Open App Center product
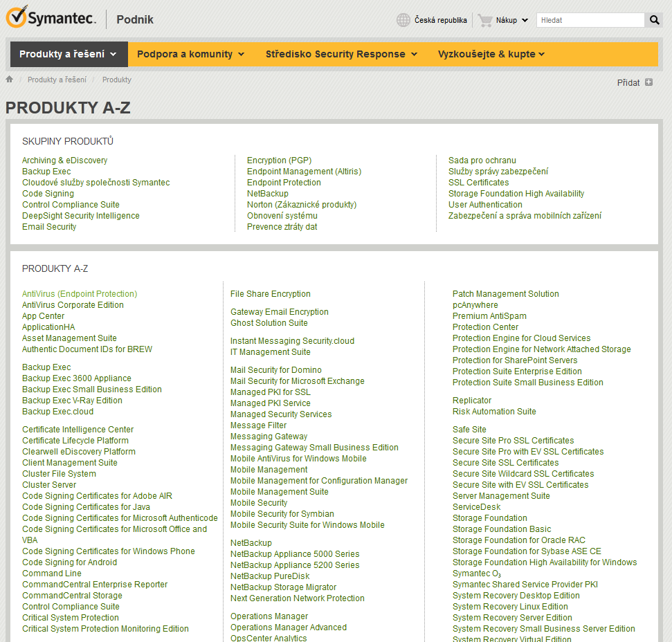This screenshot has height=642, width=672. tap(44, 316)
